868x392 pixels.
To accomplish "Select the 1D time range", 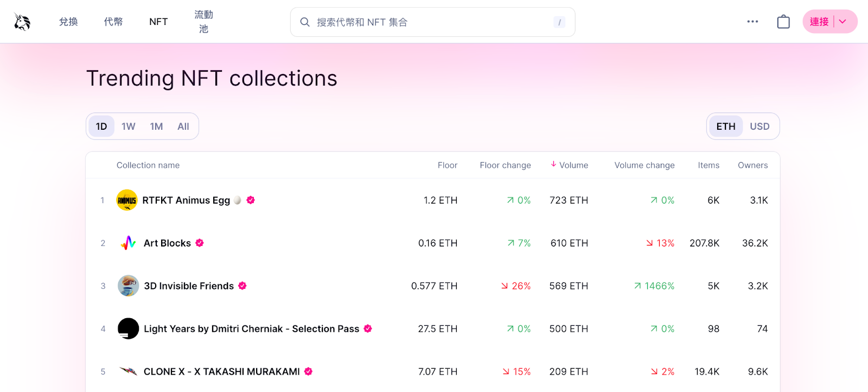I will pyautogui.click(x=101, y=127).
